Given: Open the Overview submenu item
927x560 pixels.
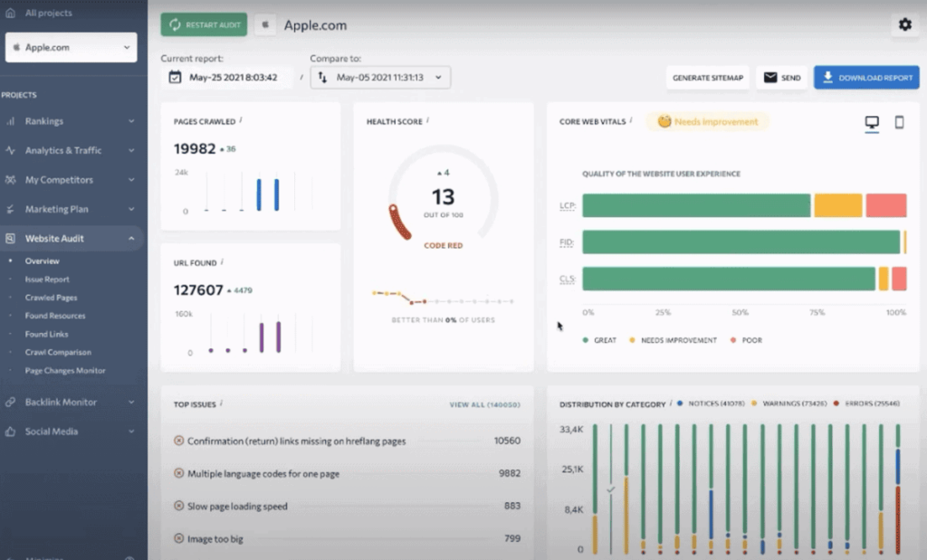Looking at the screenshot, I should pos(42,261).
